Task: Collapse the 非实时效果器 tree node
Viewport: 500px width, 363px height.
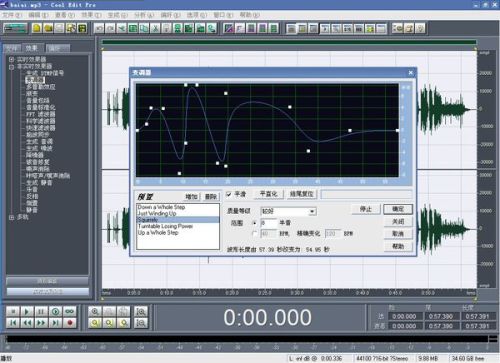Action: [12, 67]
